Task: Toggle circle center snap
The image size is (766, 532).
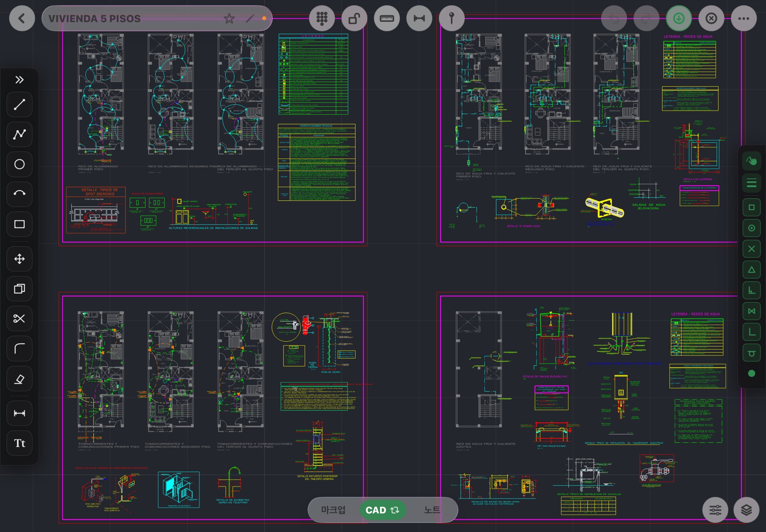Action: (x=752, y=228)
